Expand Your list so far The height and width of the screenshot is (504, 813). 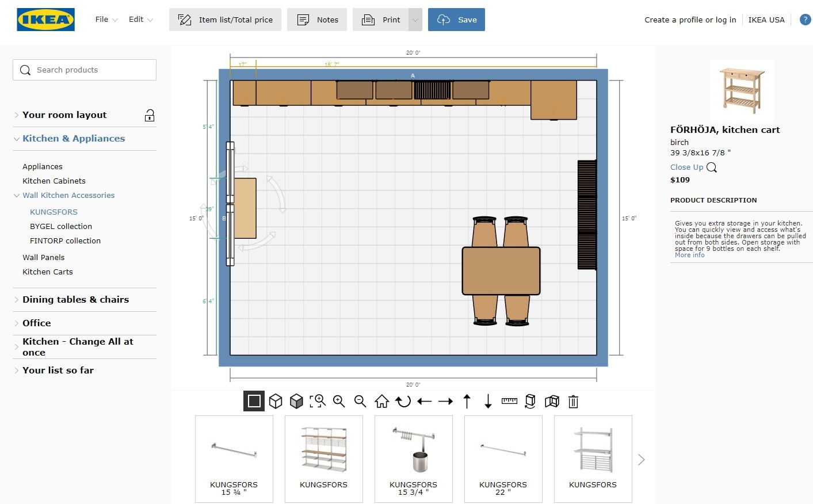click(58, 371)
